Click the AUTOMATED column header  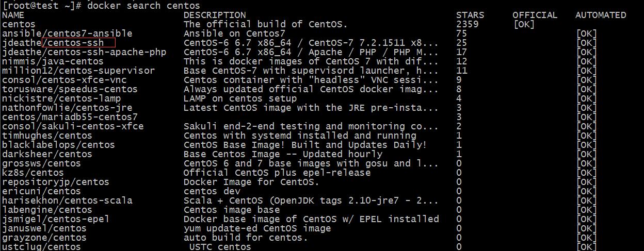pyautogui.click(x=601, y=15)
